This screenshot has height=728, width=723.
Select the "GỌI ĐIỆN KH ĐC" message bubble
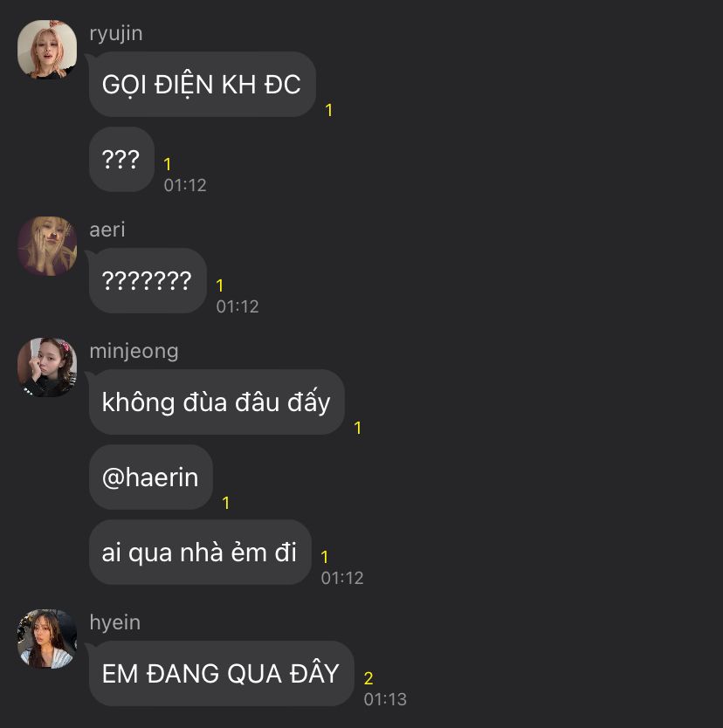click(203, 84)
